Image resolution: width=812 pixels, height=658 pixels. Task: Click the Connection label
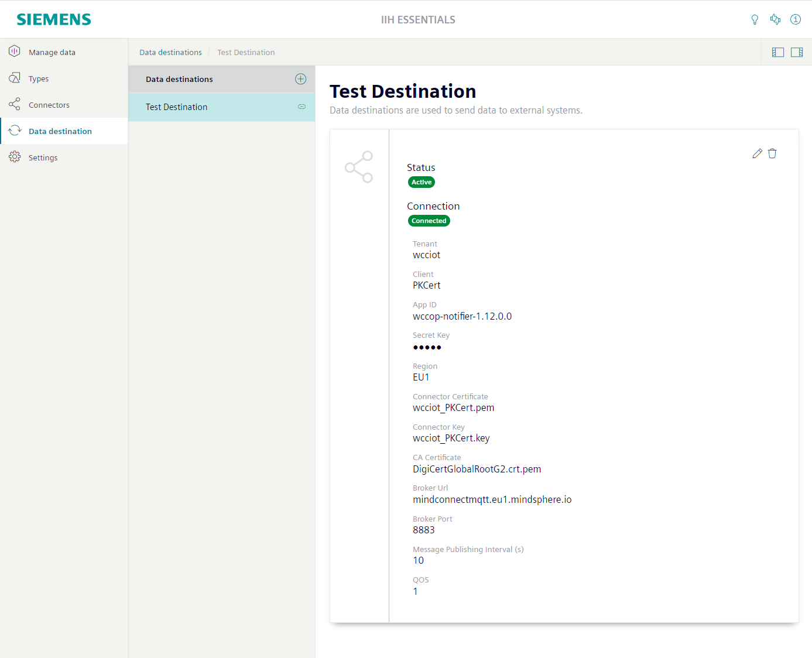[433, 206]
